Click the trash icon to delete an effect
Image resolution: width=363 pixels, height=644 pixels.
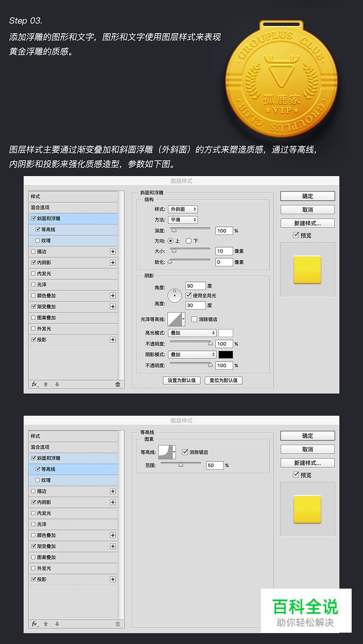click(x=118, y=384)
